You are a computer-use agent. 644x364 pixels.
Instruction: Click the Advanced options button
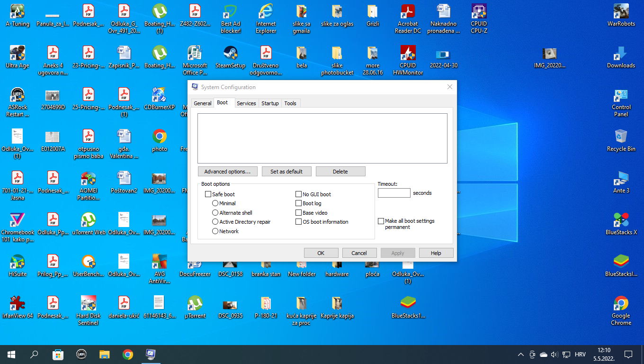click(x=227, y=172)
